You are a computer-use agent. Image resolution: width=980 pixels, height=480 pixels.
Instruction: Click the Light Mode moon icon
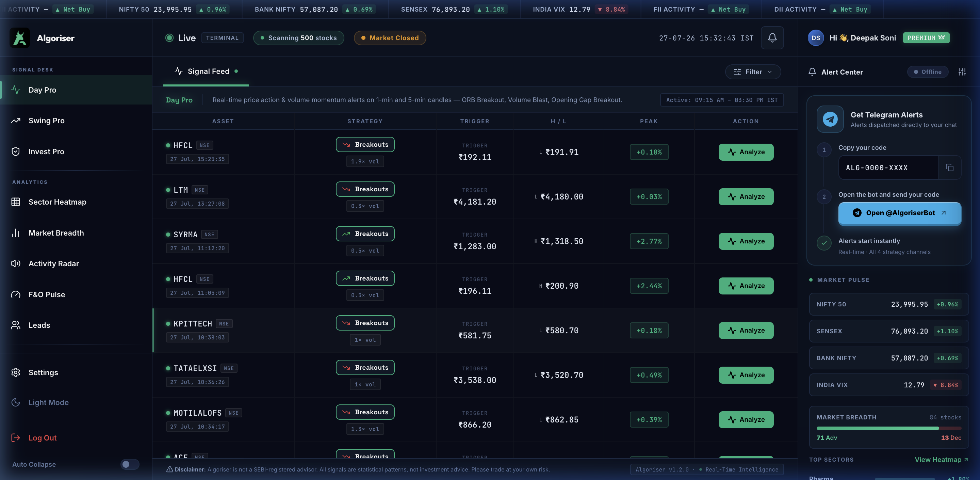tap(16, 402)
